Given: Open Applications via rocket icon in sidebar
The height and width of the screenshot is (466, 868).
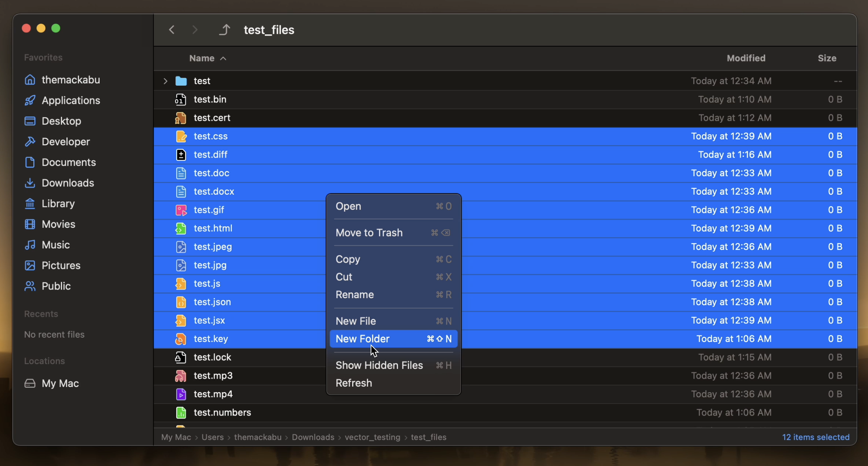Looking at the screenshot, I should pos(30,100).
